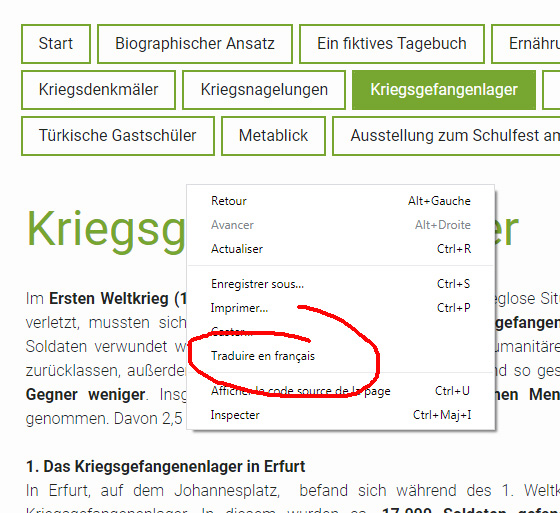Choose Afficher le code source de la page
This screenshot has height=513, width=560.
[x=341, y=391]
